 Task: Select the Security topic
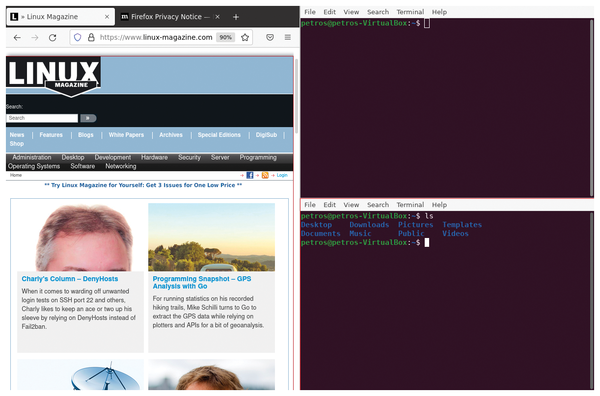click(x=189, y=158)
